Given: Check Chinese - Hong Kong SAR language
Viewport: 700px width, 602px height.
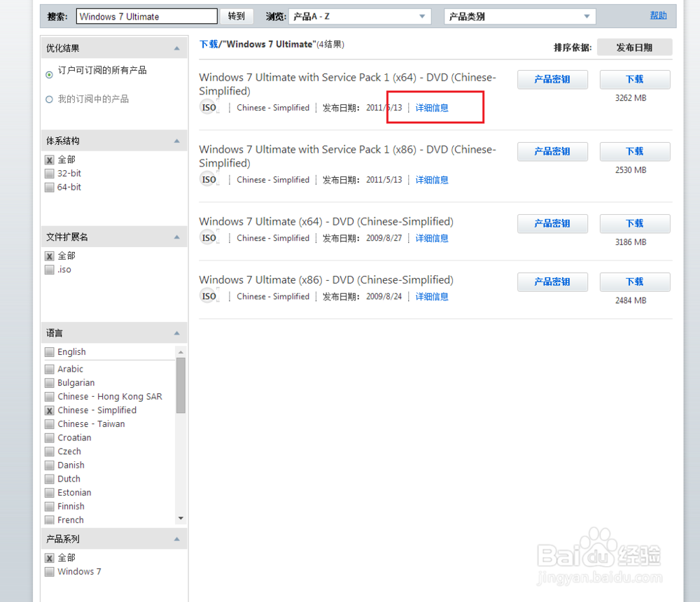Looking at the screenshot, I should (x=50, y=397).
